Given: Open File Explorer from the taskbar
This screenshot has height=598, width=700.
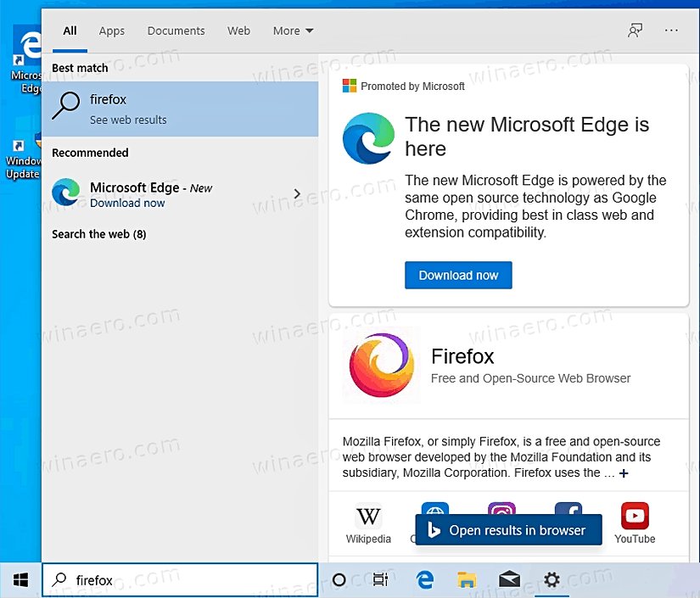Looking at the screenshot, I should [x=467, y=580].
